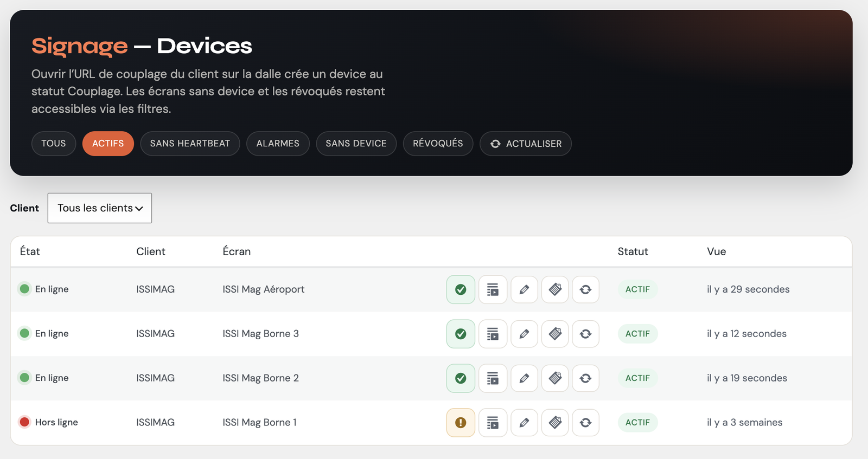Click the sync arrows icon for ISSI Mag Borne 2
Viewport: 868px width, 459px height.
[585, 378]
